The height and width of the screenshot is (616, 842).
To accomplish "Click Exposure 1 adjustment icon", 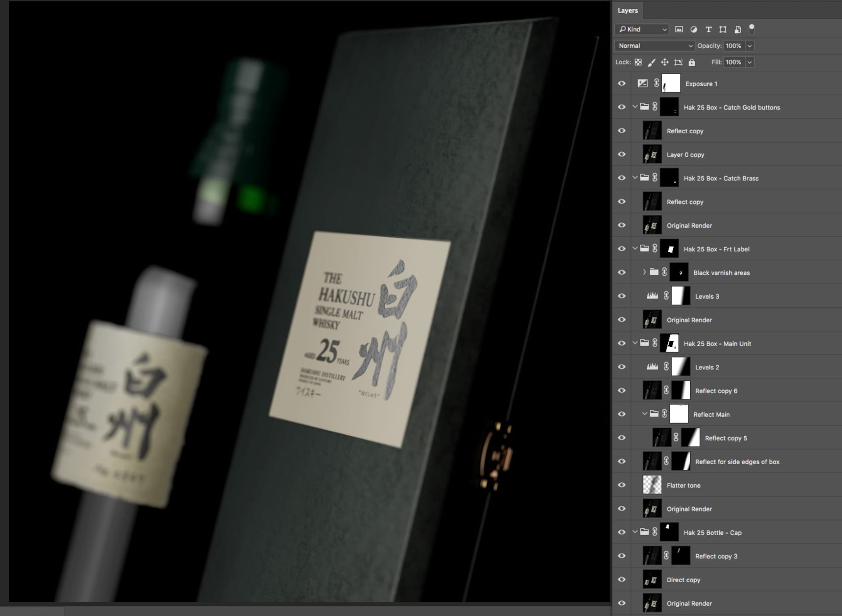I will pos(642,83).
